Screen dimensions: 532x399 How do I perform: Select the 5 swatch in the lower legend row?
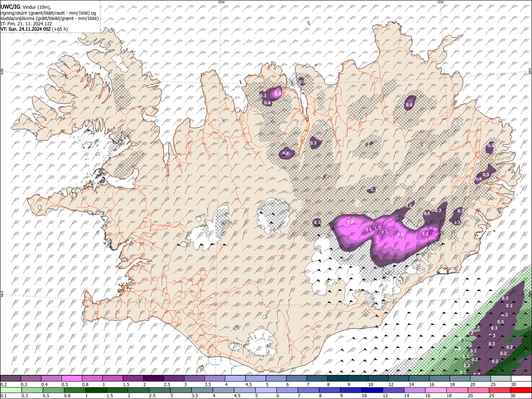[x=266, y=390]
